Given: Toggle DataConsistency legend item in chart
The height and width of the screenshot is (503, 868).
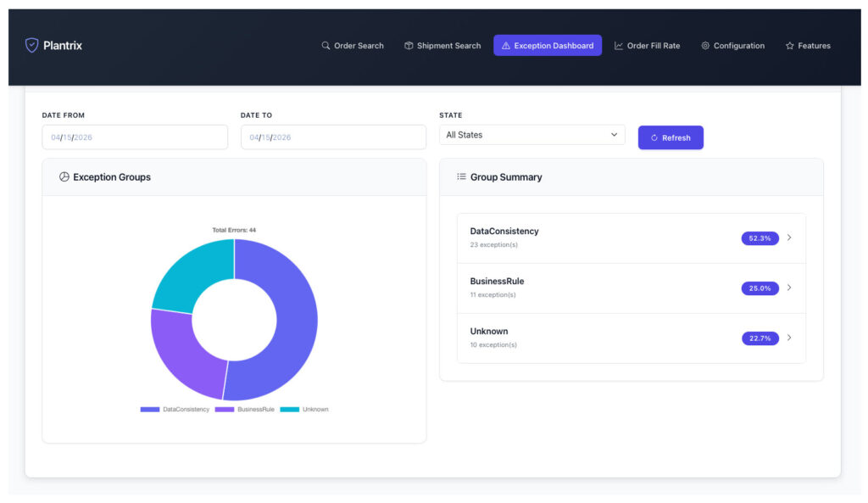Looking at the screenshot, I should (x=175, y=410).
